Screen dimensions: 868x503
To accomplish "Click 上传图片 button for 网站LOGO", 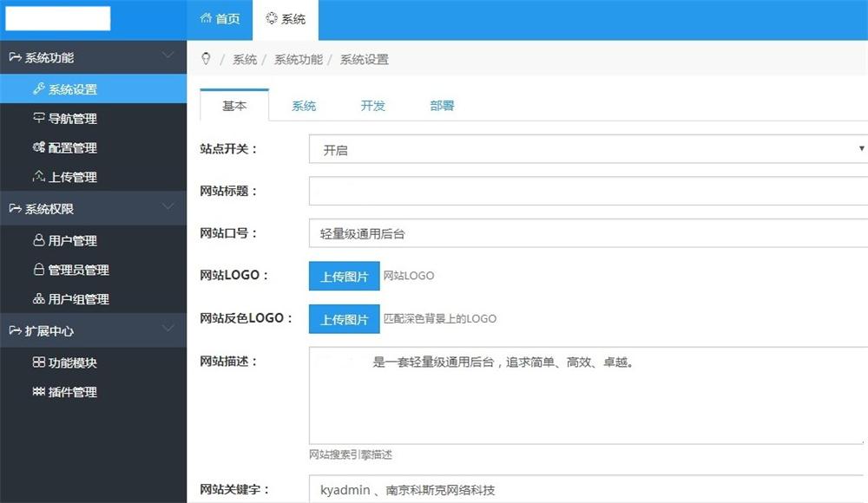I will pyautogui.click(x=345, y=276).
